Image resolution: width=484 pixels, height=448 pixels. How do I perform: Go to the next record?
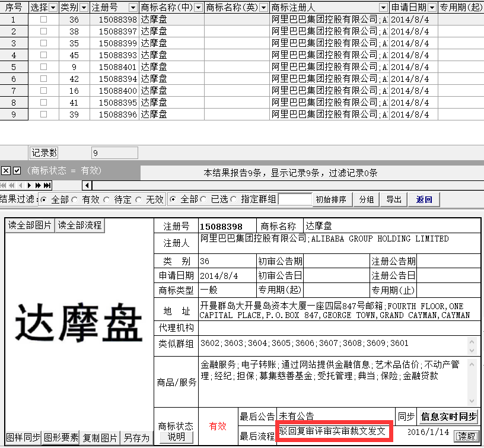pos(29,185)
